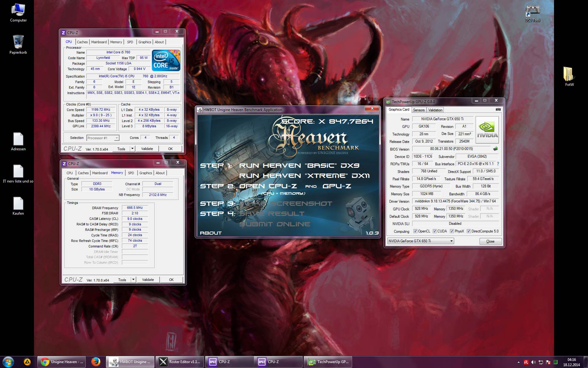Image resolution: width=588 pixels, height=368 pixels.
Task: Toggle the DirectCompute 5.0 checkbox
Action: [x=469, y=231]
